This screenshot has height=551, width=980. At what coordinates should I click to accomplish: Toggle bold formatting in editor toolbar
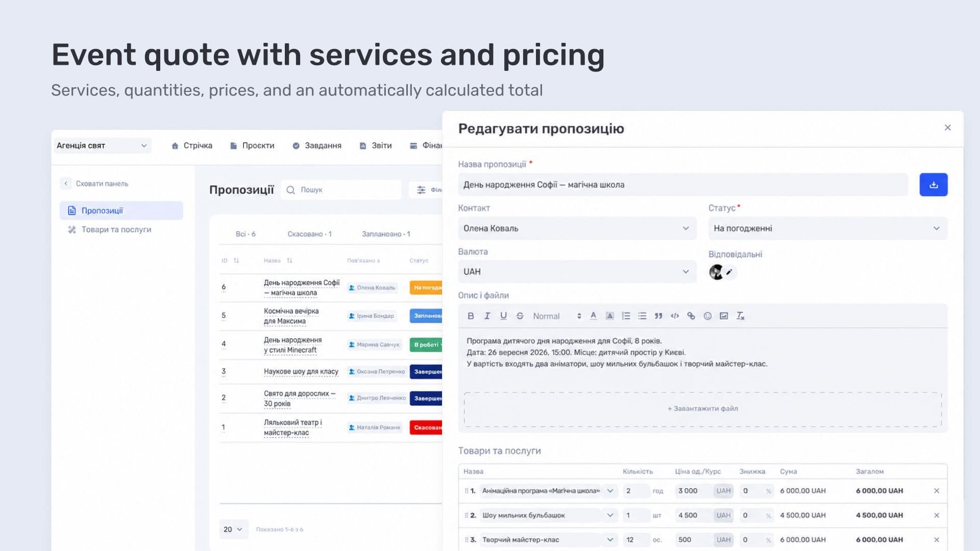471,316
